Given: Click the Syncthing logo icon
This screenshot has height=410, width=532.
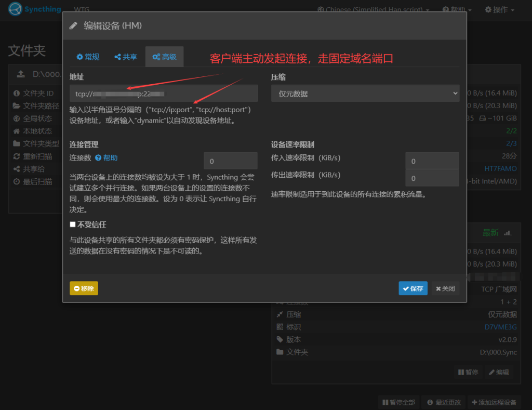Looking at the screenshot, I should coord(16,9).
